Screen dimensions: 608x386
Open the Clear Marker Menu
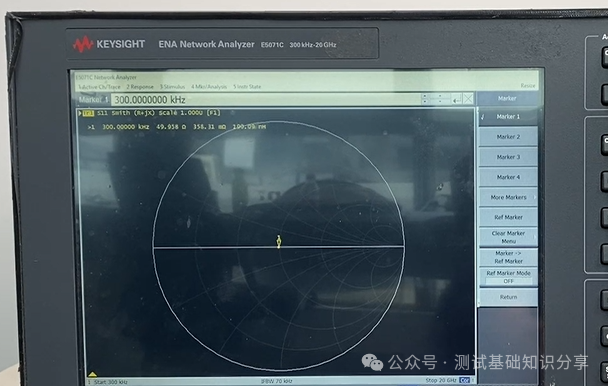508,237
